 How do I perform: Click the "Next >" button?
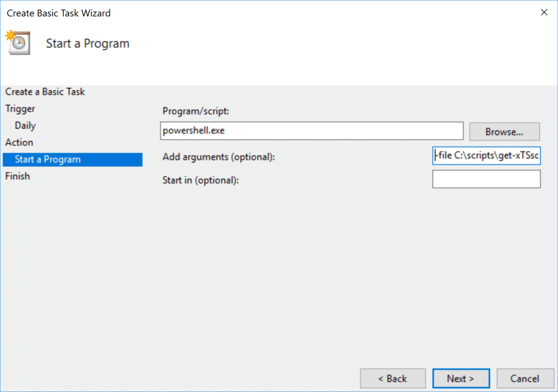[x=460, y=378]
